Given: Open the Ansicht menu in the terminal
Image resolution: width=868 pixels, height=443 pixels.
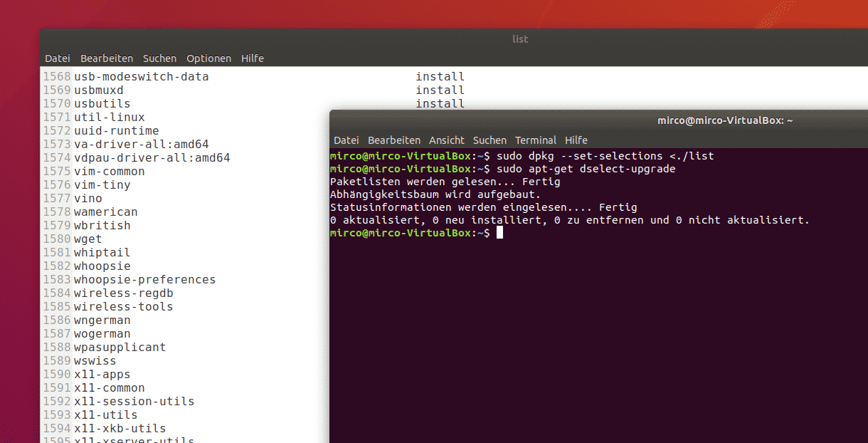Looking at the screenshot, I should tap(446, 140).
